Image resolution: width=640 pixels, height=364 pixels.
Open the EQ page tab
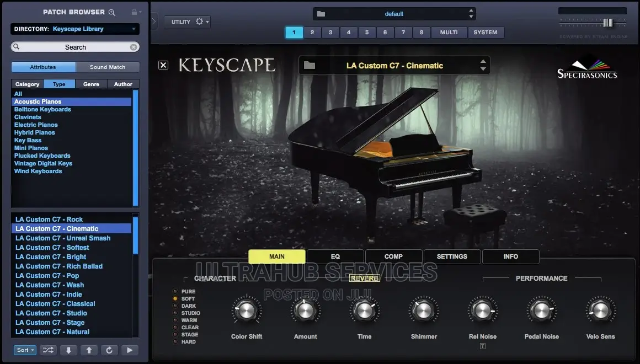[335, 256]
